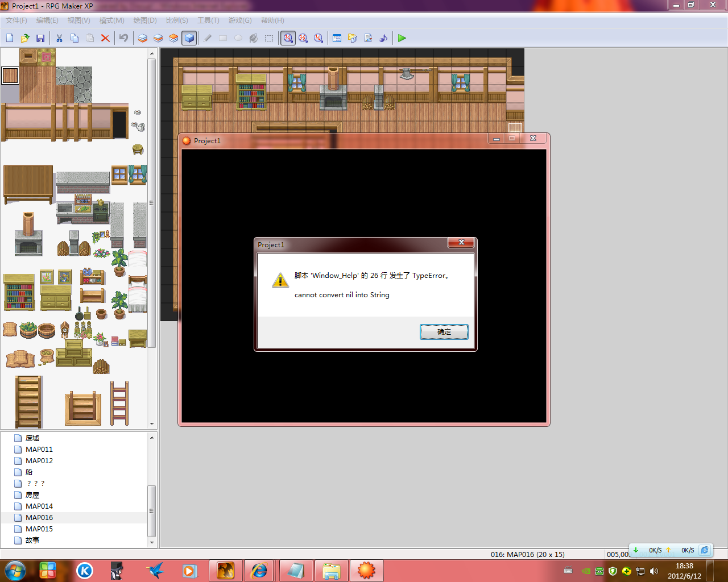Close the Project1 error dialog

pyautogui.click(x=461, y=242)
